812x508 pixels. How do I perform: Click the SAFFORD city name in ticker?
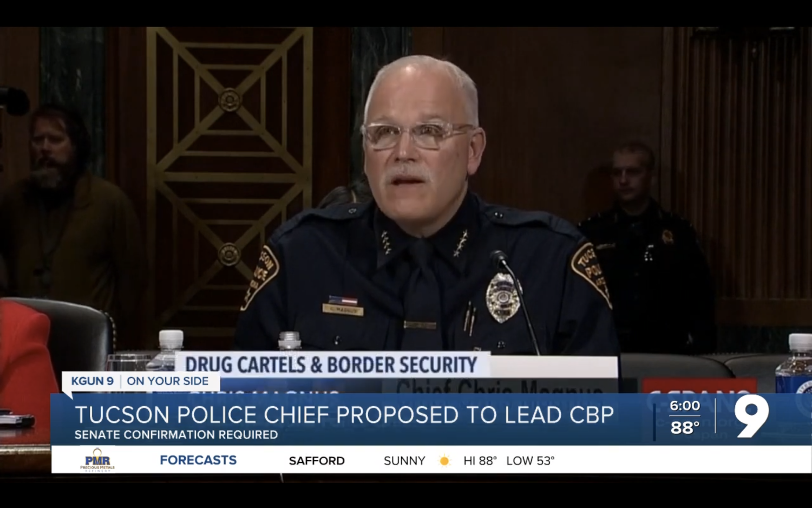tap(317, 461)
